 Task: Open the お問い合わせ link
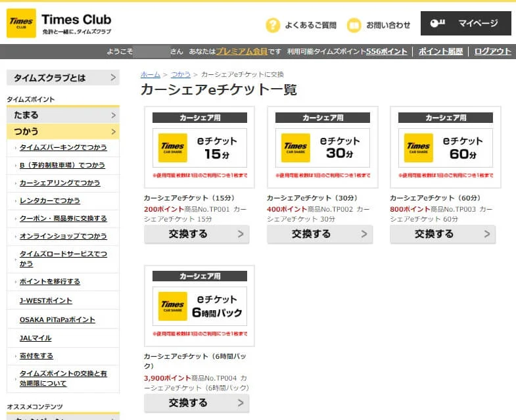coord(388,26)
